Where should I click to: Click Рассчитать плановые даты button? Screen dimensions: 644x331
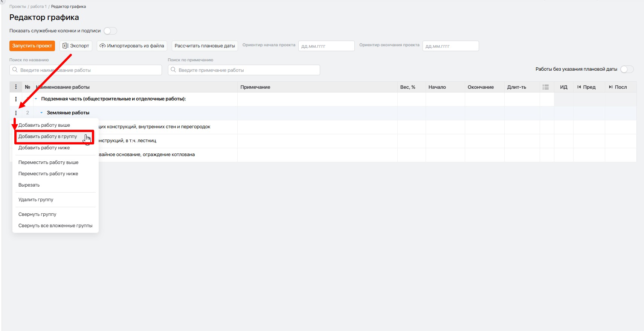pos(205,46)
